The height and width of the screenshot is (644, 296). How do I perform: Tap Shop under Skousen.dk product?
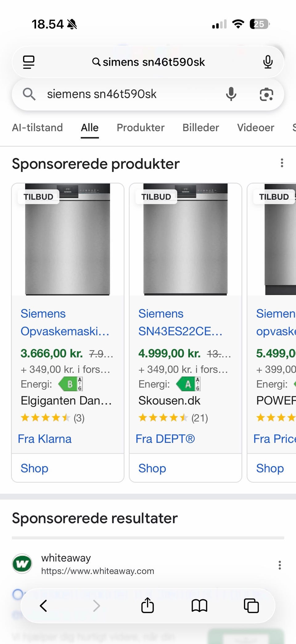152,468
